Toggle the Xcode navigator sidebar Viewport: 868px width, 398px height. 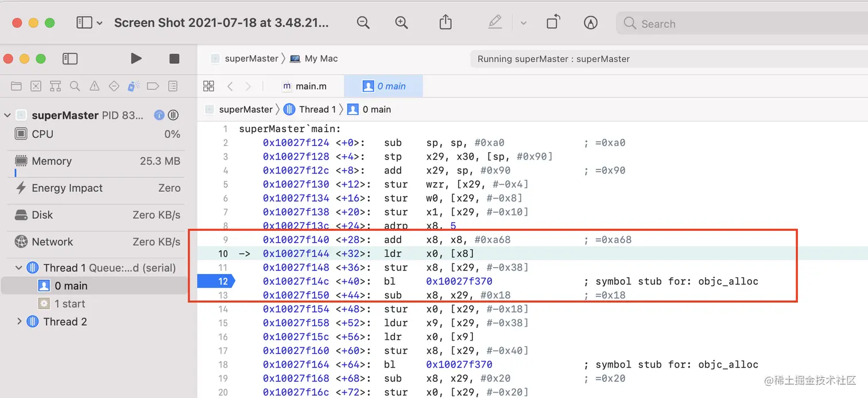click(x=69, y=58)
